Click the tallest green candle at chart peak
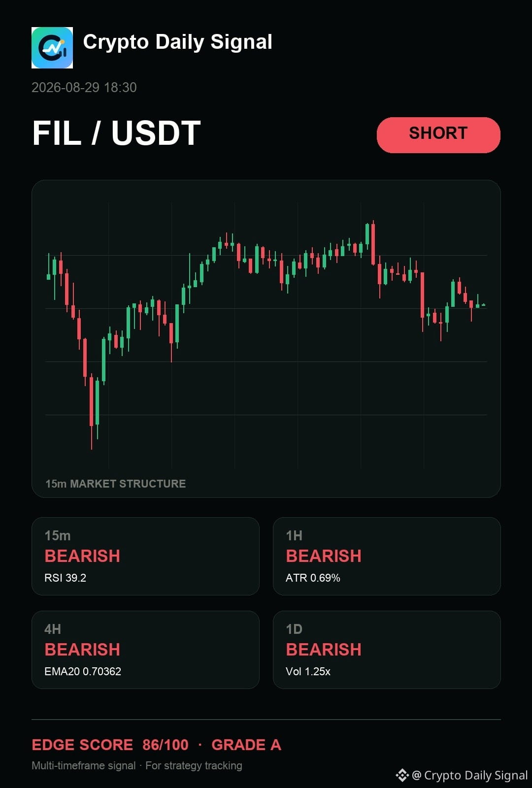Screen dimensions: 532x788 367,234
